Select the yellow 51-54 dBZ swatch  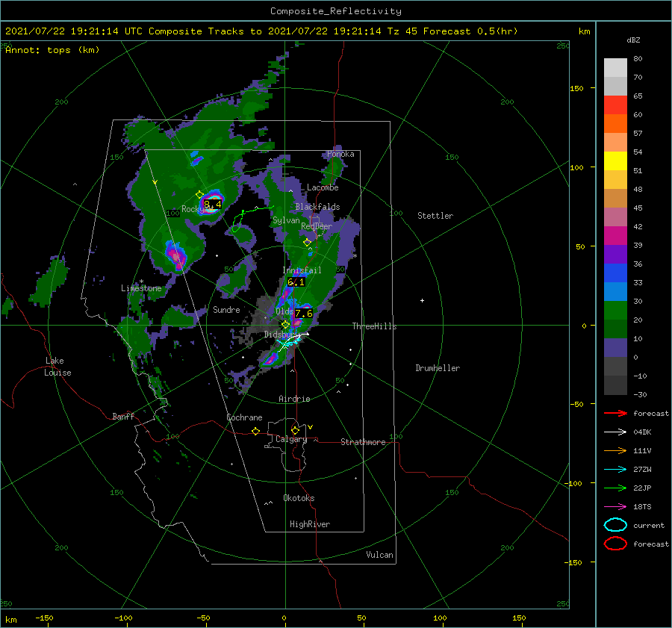[x=615, y=161]
